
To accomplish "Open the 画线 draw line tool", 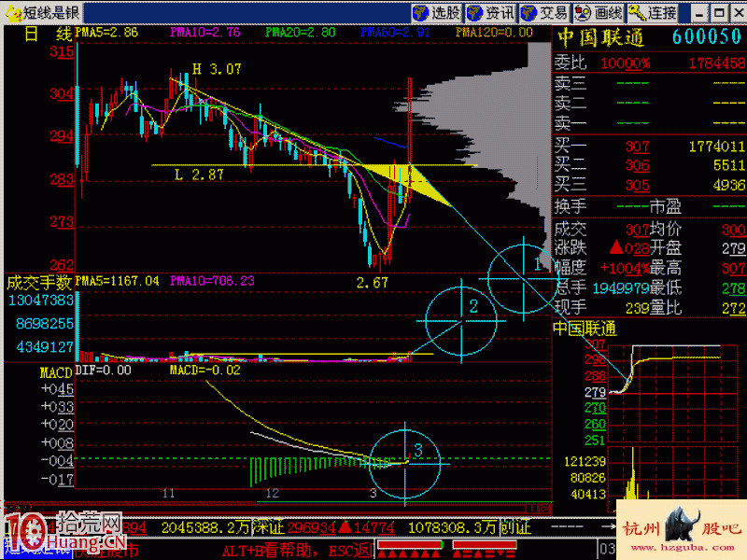I will tap(599, 13).
